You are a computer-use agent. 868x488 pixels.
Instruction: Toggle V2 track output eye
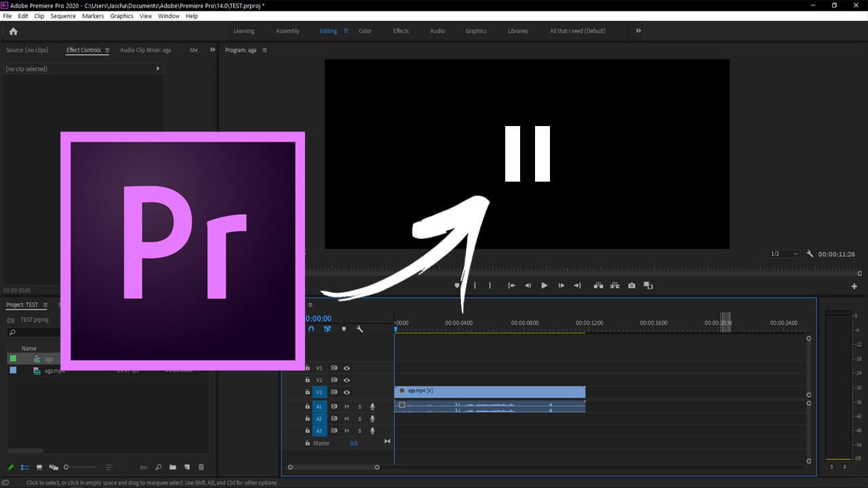(x=347, y=380)
